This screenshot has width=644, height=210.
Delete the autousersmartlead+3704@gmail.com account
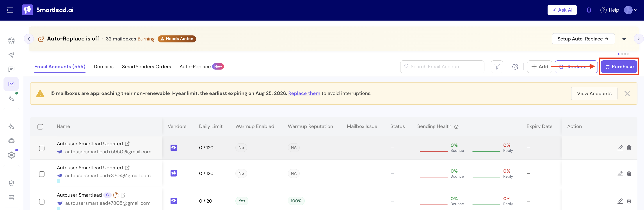pyautogui.click(x=629, y=173)
